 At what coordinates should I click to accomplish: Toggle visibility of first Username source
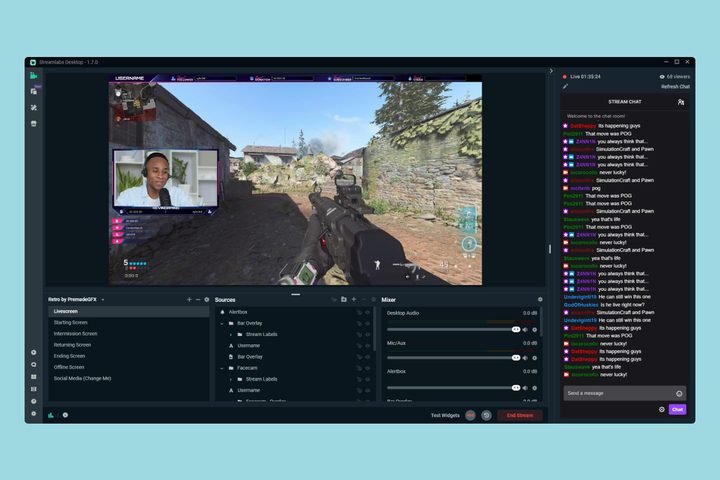367,346
